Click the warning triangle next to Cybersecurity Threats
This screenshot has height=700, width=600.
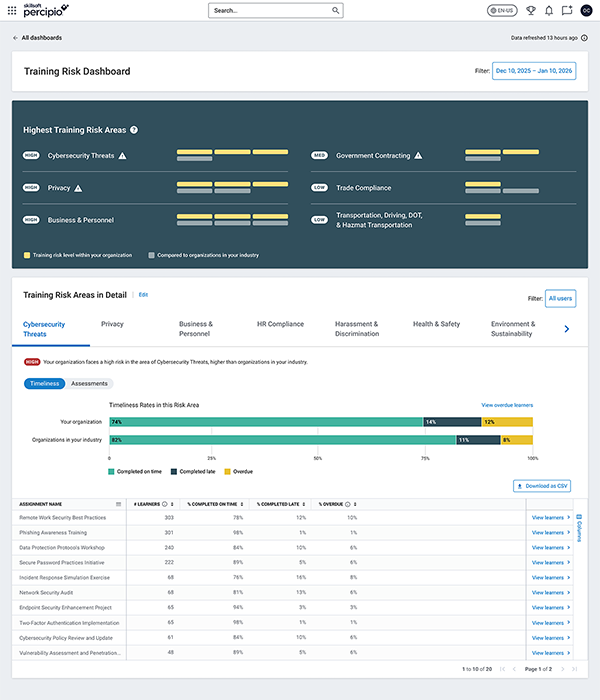coord(123,156)
